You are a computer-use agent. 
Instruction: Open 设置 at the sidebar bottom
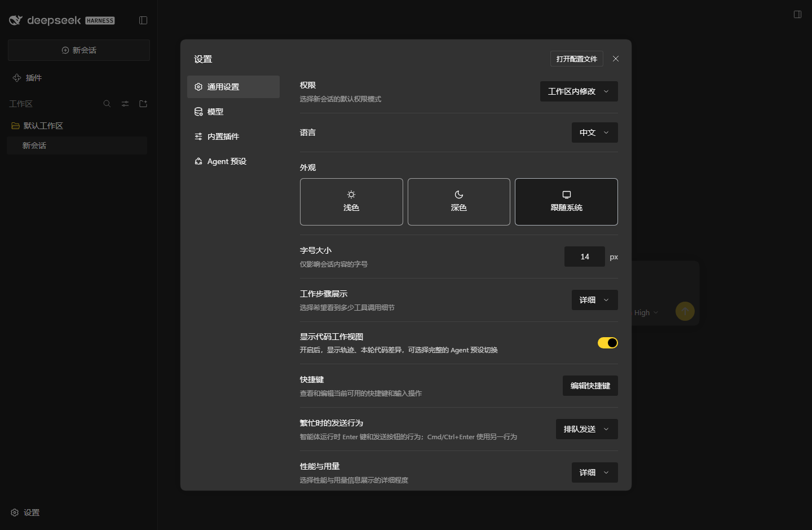coord(25,513)
